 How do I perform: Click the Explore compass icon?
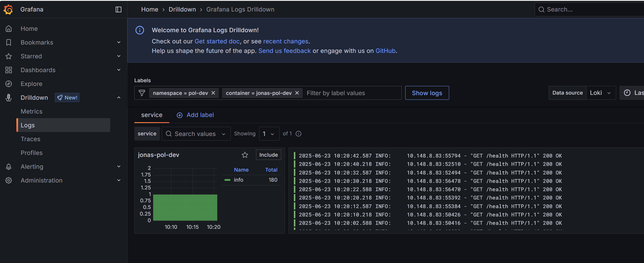pyautogui.click(x=9, y=84)
